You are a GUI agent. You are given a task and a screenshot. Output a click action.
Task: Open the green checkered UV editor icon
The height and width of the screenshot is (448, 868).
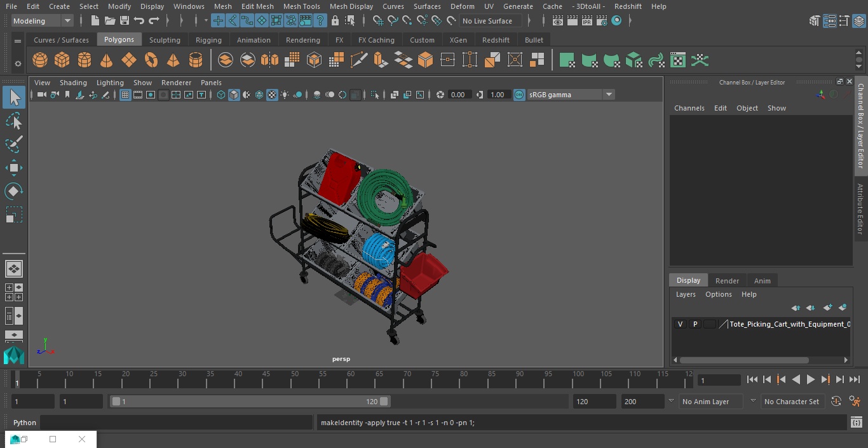(x=678, y=60)
